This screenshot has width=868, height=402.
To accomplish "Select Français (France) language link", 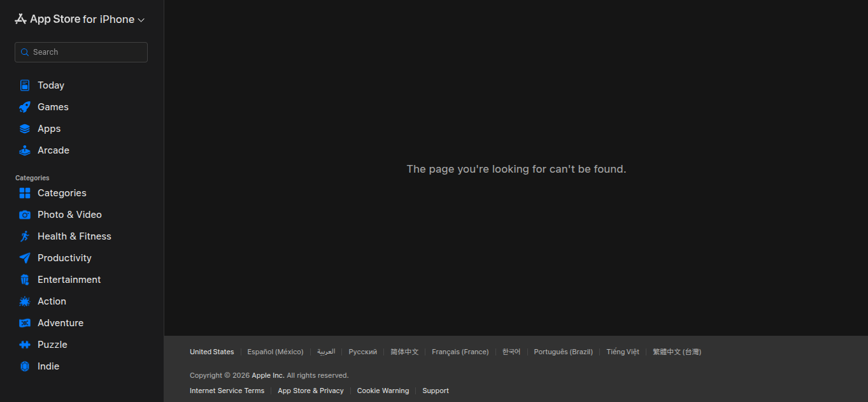I will pyautogui.click(x=460, y=352).
